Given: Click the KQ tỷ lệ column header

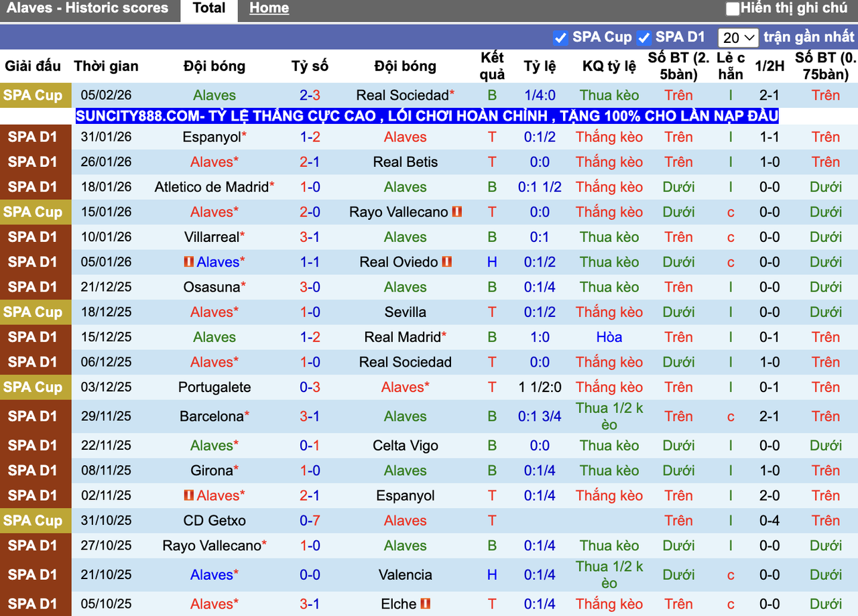Looking at the screenshot, I should [x=609, y=66].
